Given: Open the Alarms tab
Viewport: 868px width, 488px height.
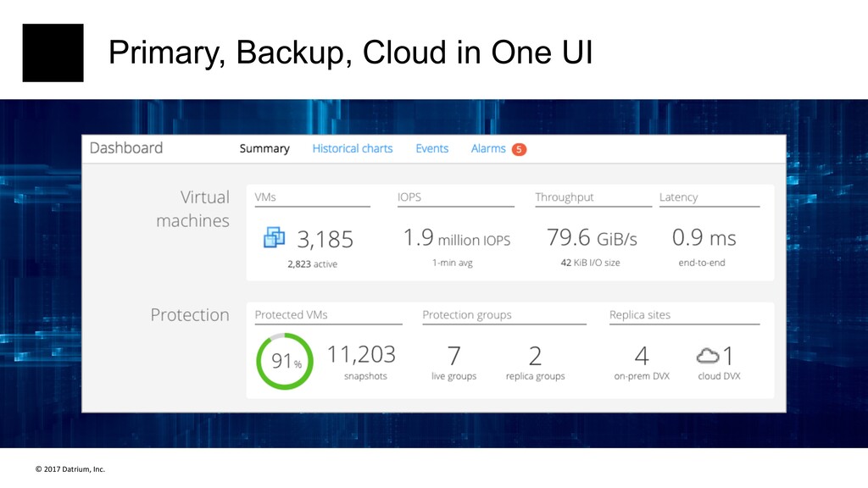Looking at the screenshot, I should [x=488, y=149].
